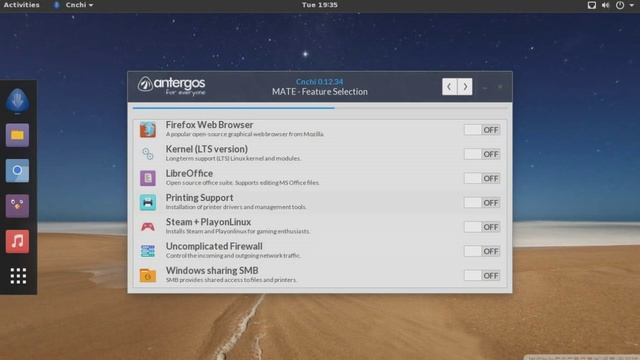Click the Windows sharing SMB folder icon

point(148,276)
